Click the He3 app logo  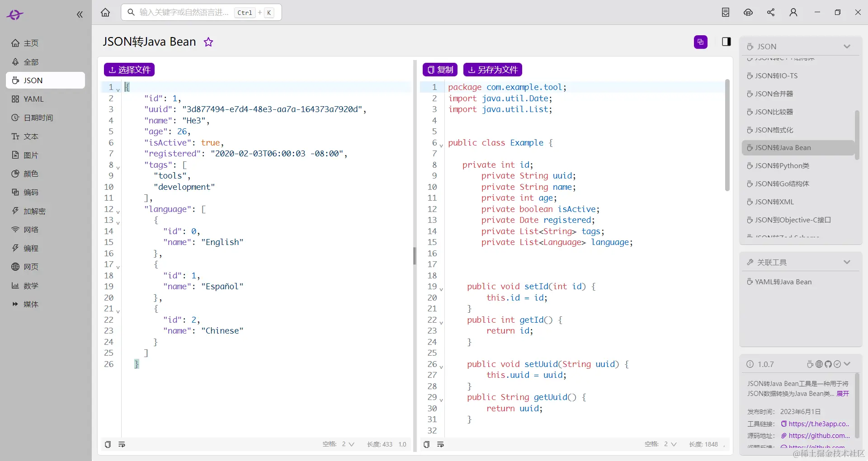[14, 15]
